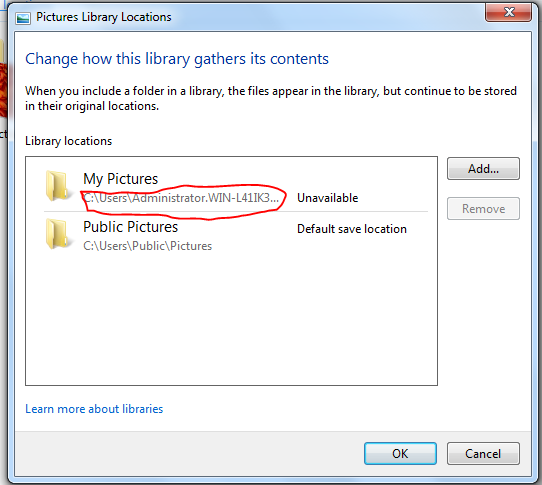Click the Pictures Library title bar icon
This screenshot has height=485, width=542.
[x=23, y=18]
